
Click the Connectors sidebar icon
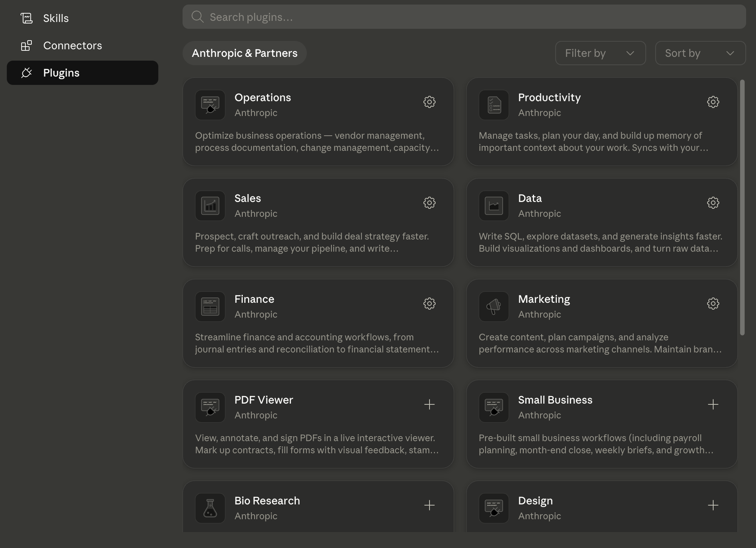click(x=27, y=45)
